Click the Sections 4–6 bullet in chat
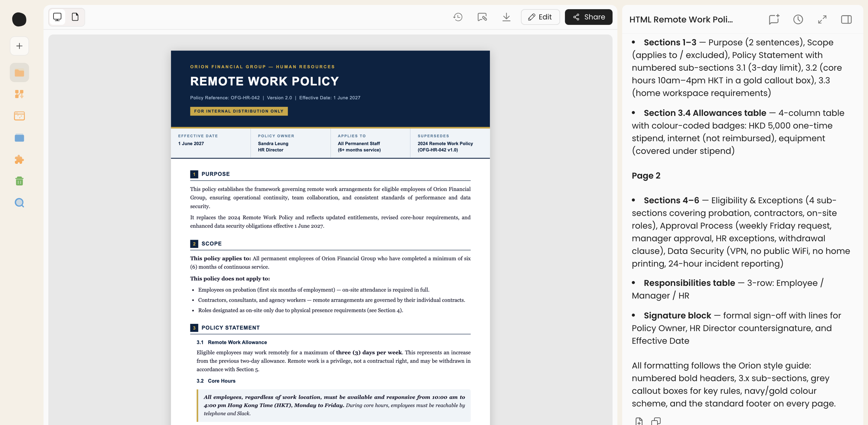 (x=741, y=232)
